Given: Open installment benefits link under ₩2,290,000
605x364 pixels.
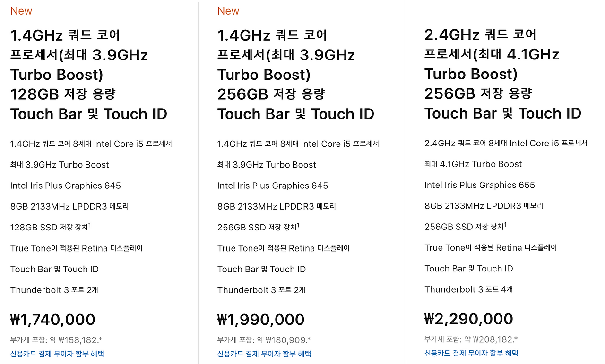Looking at the screenshot, I should pos(471,353).
